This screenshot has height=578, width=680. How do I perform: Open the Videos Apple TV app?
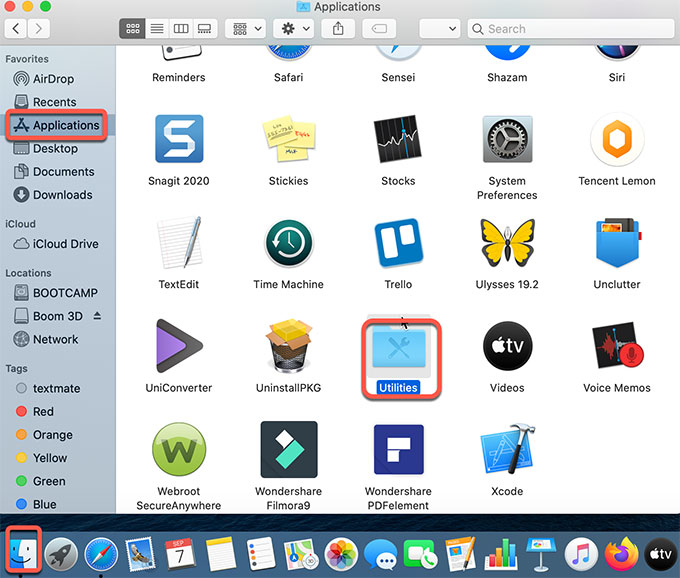[507, 346]
